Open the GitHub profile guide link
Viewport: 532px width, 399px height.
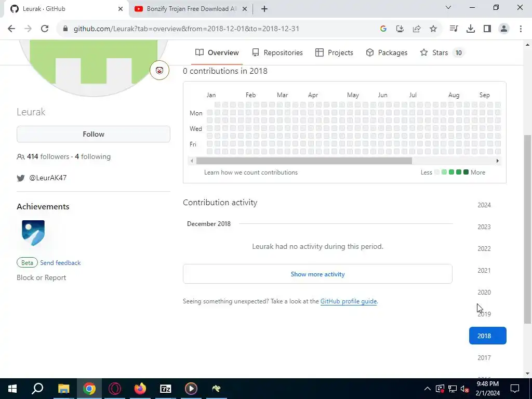click(349, 301)
